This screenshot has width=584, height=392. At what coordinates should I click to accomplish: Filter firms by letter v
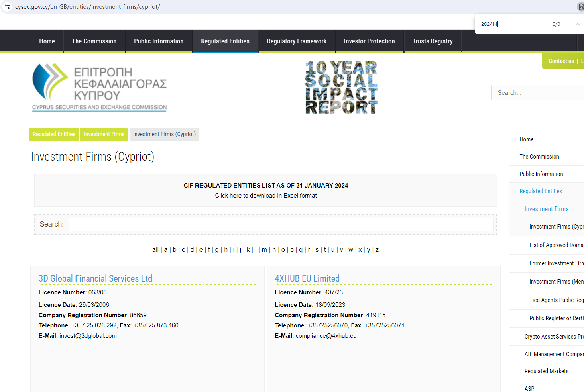pyautogui.click(x=342, y=250)
